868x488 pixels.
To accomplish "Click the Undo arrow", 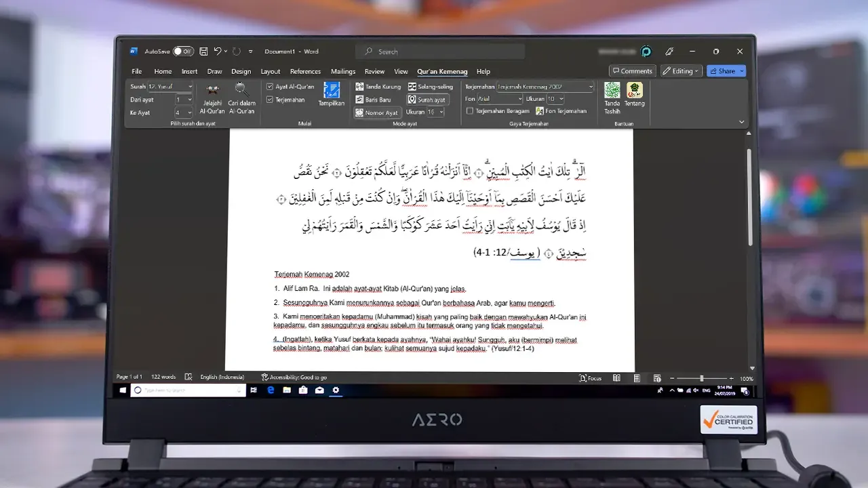I will (x=218, y=52).
